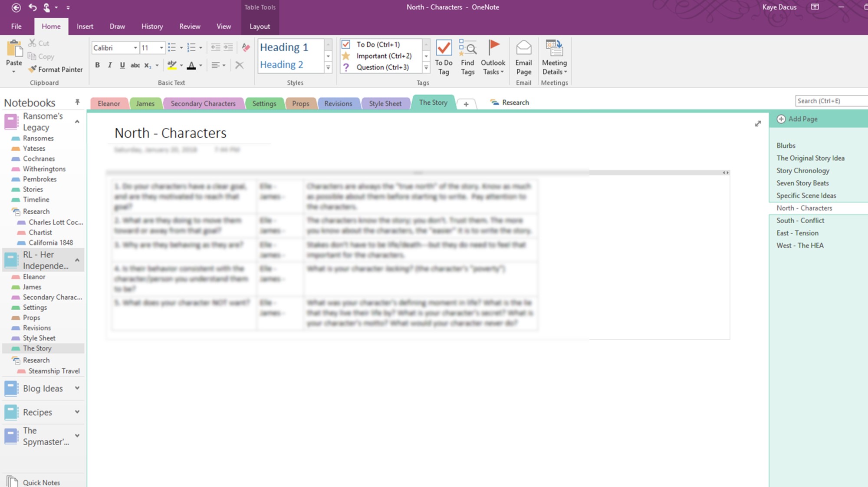Expand page to full view arrow
This screenshot has width=868, height=487.
(758, 124)
